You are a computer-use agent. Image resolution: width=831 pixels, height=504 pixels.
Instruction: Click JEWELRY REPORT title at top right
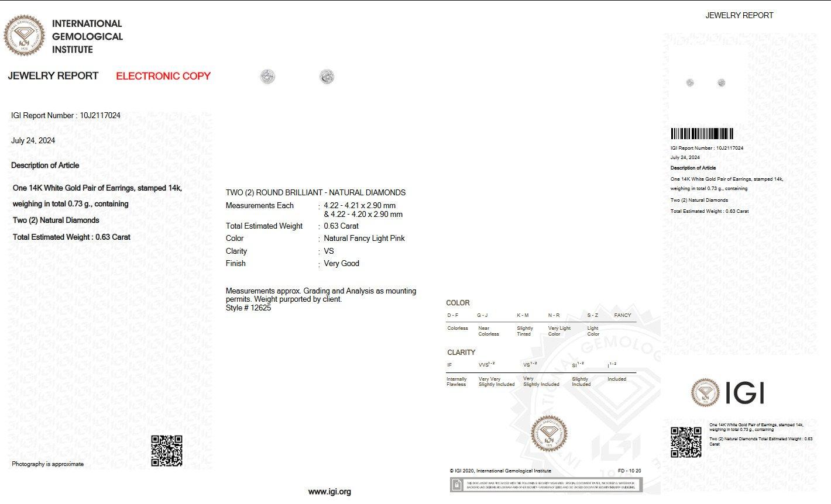pyautogui.click(x=739, y=15)
